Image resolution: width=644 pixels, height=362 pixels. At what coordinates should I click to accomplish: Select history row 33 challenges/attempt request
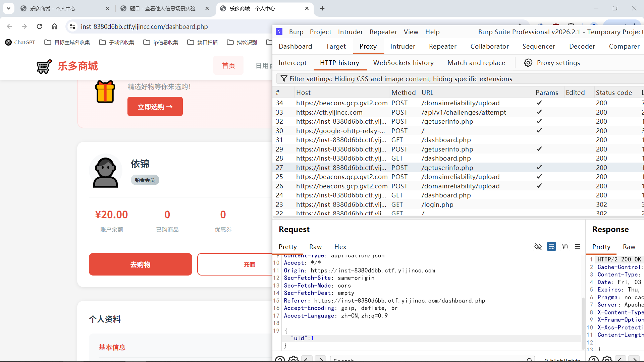pos(463,112)
